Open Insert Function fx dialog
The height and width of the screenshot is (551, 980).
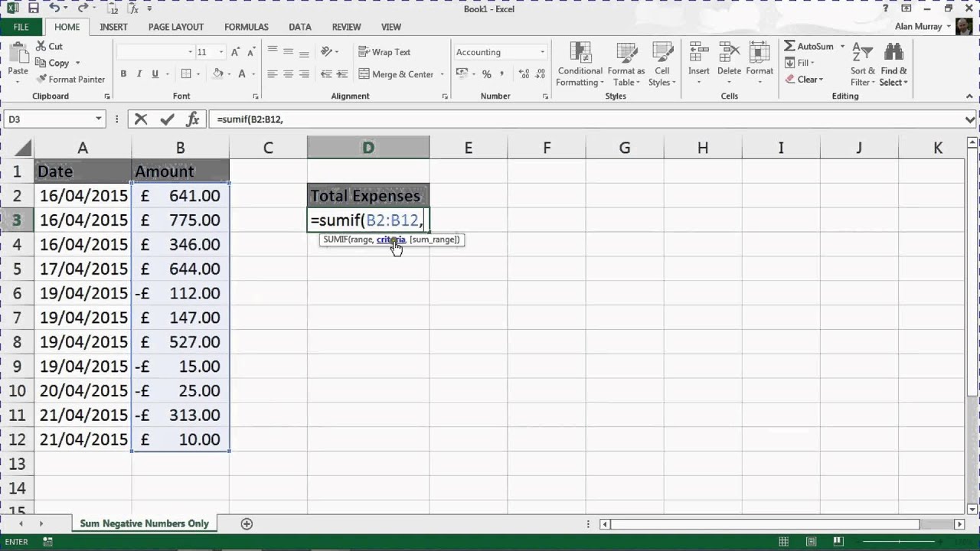pyautogui.click(x=193, y=119)
